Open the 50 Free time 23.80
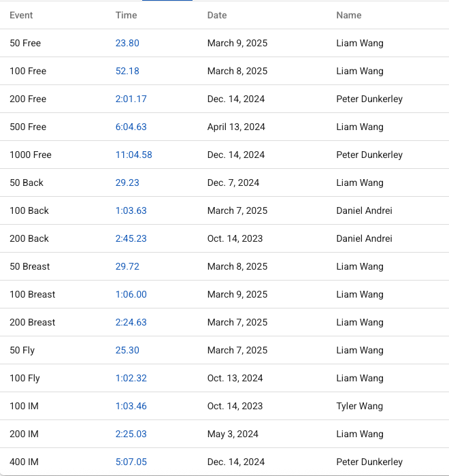449x476 pixels. pyautogui.click(x=127, y=43)
